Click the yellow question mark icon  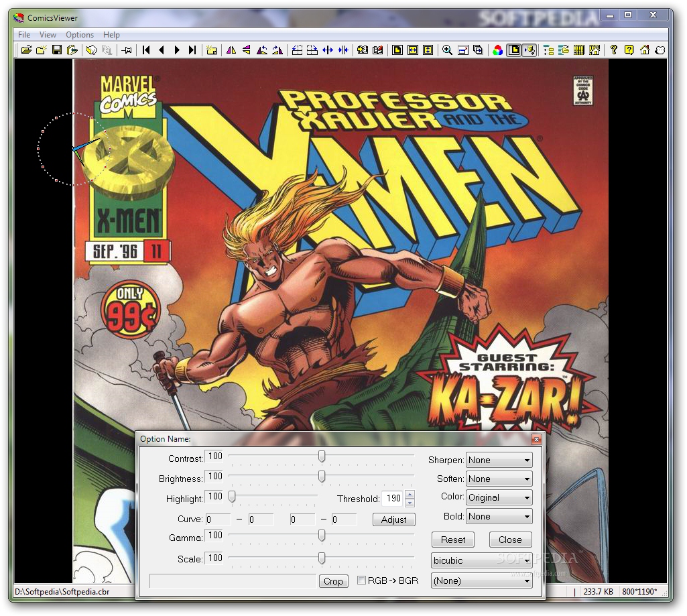pyautogui.click(x=629, y=50)
